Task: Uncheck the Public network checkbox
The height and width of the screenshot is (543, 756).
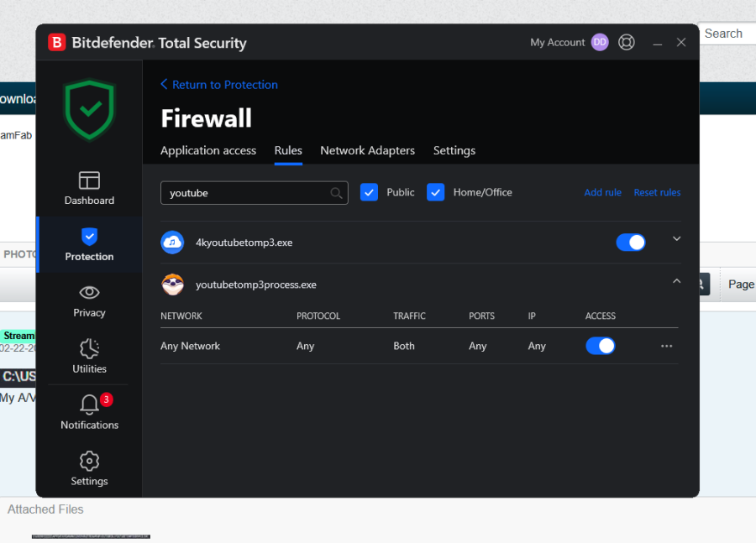Action: tap(369, 192)
